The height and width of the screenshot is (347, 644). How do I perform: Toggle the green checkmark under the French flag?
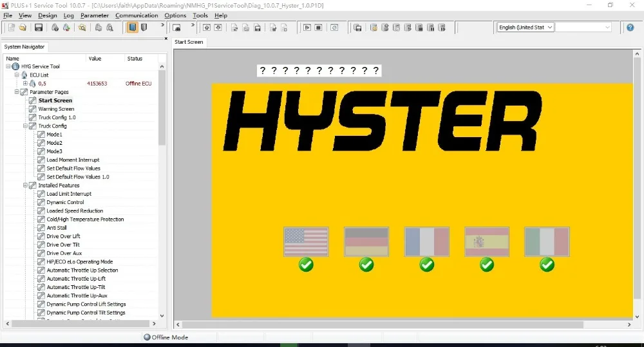point(427,265)
